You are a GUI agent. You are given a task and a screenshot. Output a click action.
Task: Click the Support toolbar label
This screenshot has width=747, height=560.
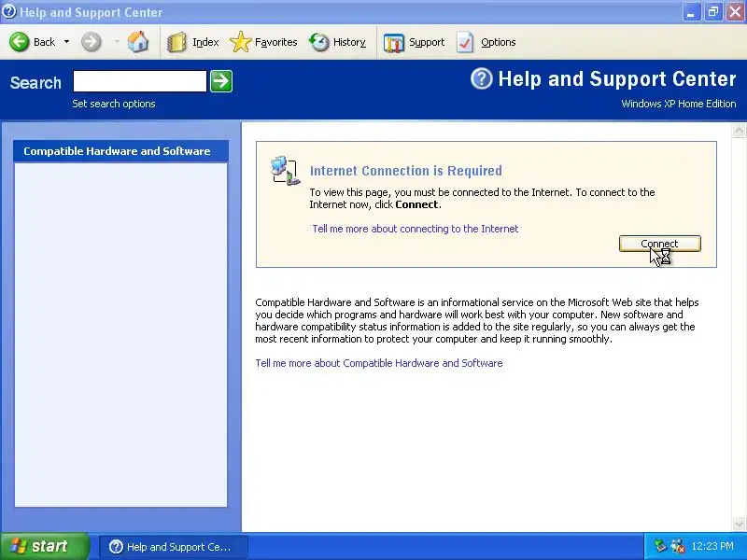(x=427, y=42)
